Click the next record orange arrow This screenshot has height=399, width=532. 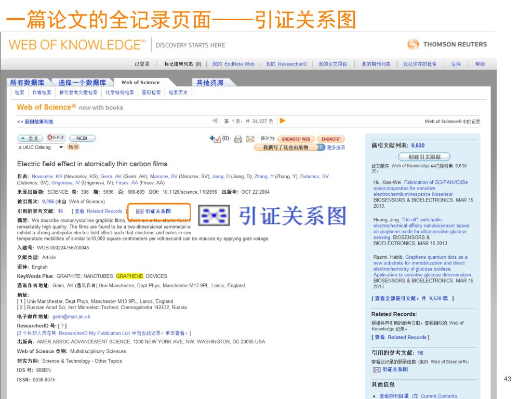point(282,121)
